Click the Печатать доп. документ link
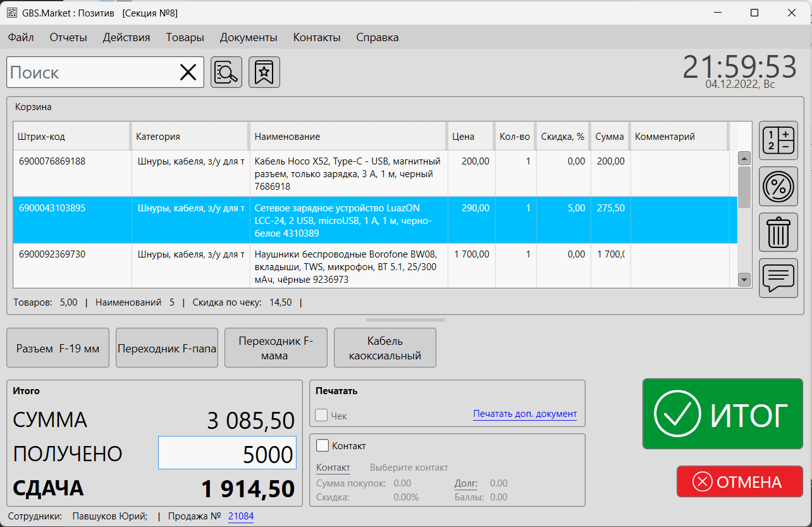This screenshot has width=812, height=527. click(524, 414)
